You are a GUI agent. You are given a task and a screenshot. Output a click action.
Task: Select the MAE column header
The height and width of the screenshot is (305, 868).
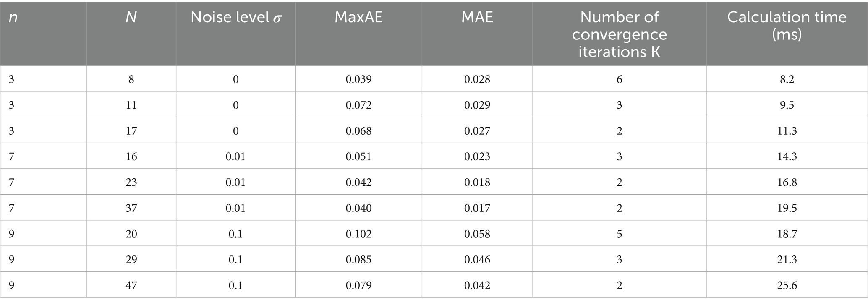click(x=477, y=17)
